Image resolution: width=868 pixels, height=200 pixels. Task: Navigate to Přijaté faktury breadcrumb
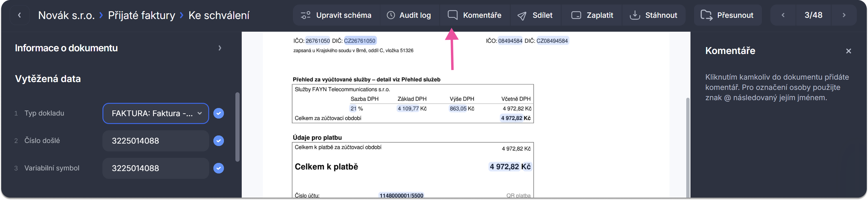tap(142, 15)
